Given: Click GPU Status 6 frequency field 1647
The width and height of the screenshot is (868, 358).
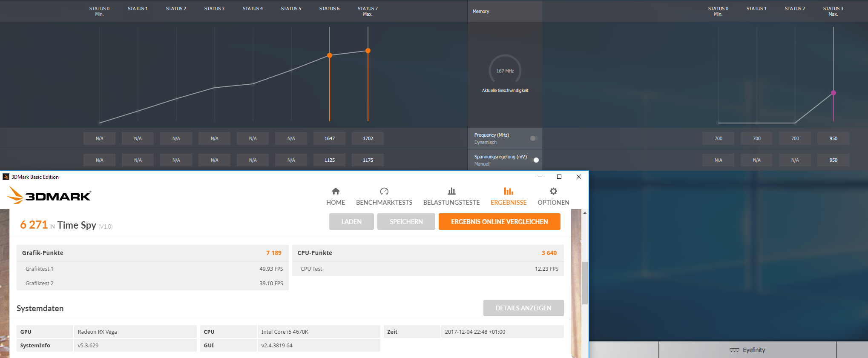Looking at the screenshot, I should (x=330, y=138).
